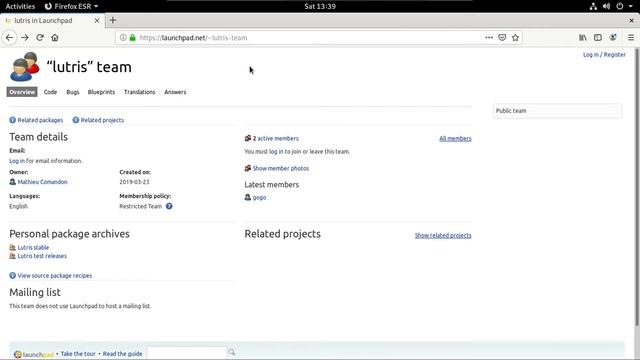Open page actions three-dot menu
Viewport: 640px width, 360px height.
point(489,38)
